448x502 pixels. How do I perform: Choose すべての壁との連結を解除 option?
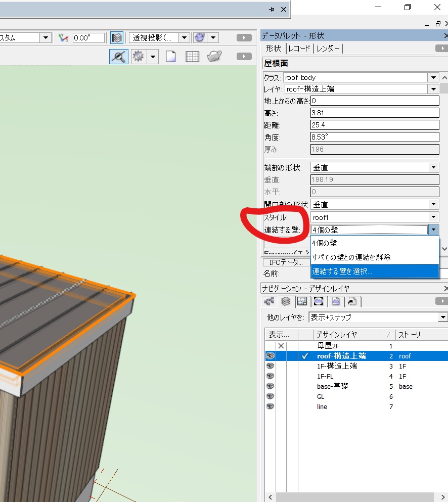[x=374, y=257]
